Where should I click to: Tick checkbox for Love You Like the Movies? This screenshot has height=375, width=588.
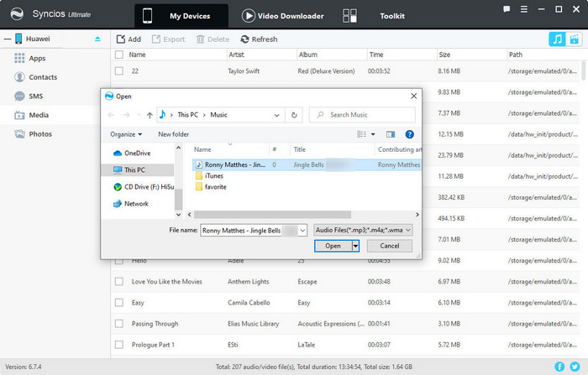click(119, 281)
